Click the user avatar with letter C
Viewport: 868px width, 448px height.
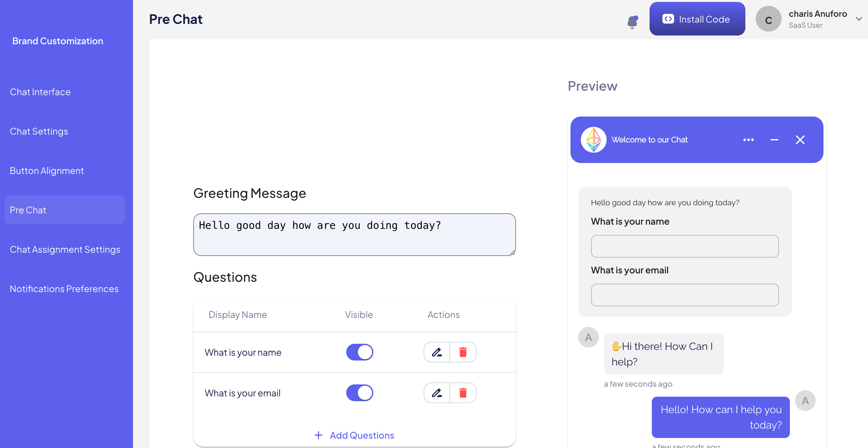point(768,19)
